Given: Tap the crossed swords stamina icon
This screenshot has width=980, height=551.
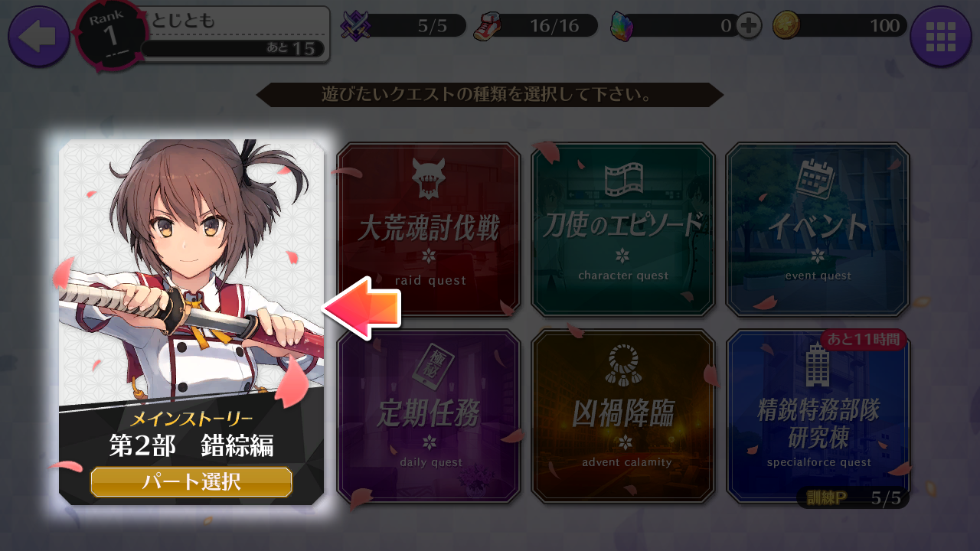Looking at the screenshot, I should pyautogui.click(x=355, y=26).
